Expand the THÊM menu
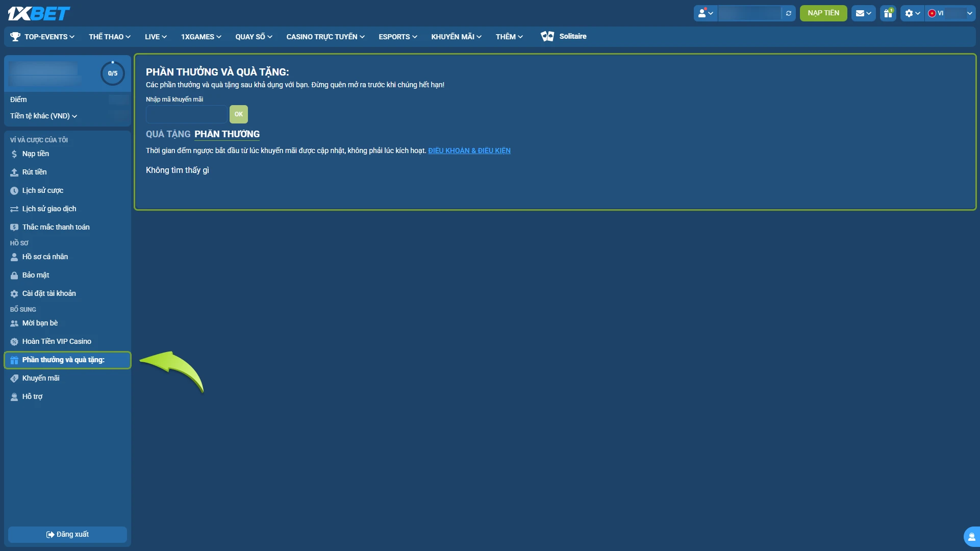 (509, 37)
